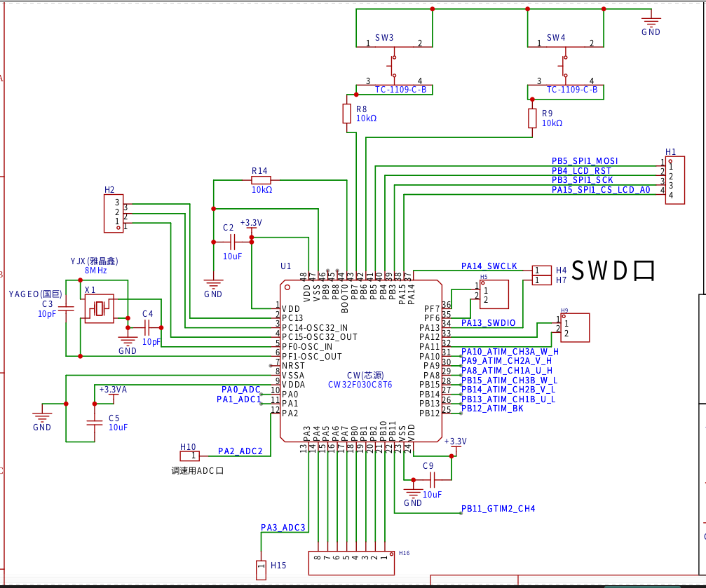Click the PB4_LCD_RST net label
The image size is (706, 588).
click(581, 170)
